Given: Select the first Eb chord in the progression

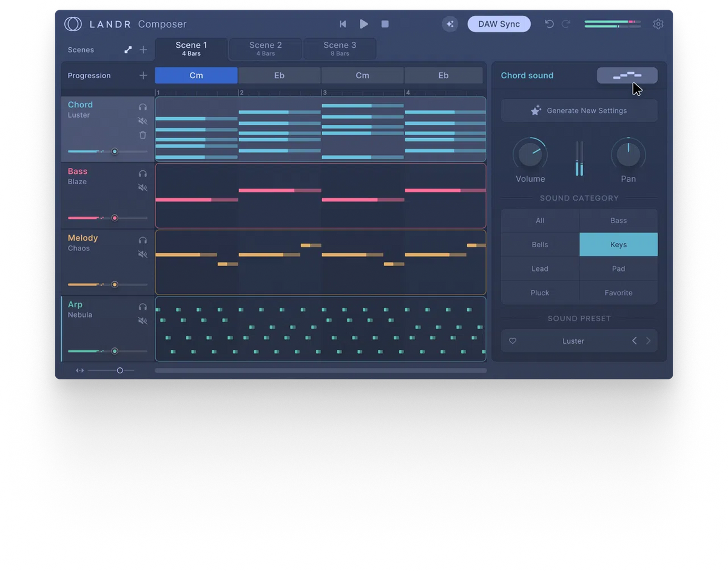Looking at the screenshot, I should tap(279, 75).
